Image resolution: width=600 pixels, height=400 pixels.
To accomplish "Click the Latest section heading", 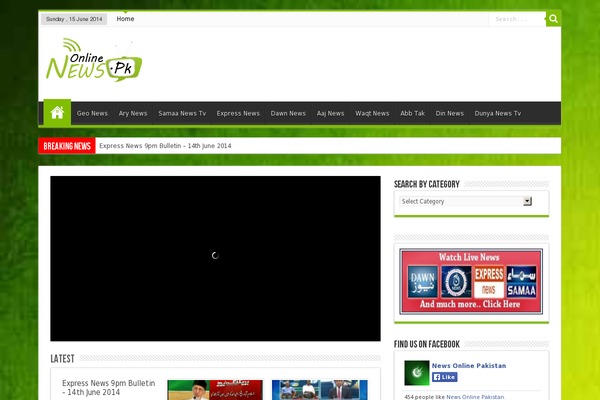I will (62, 359).
